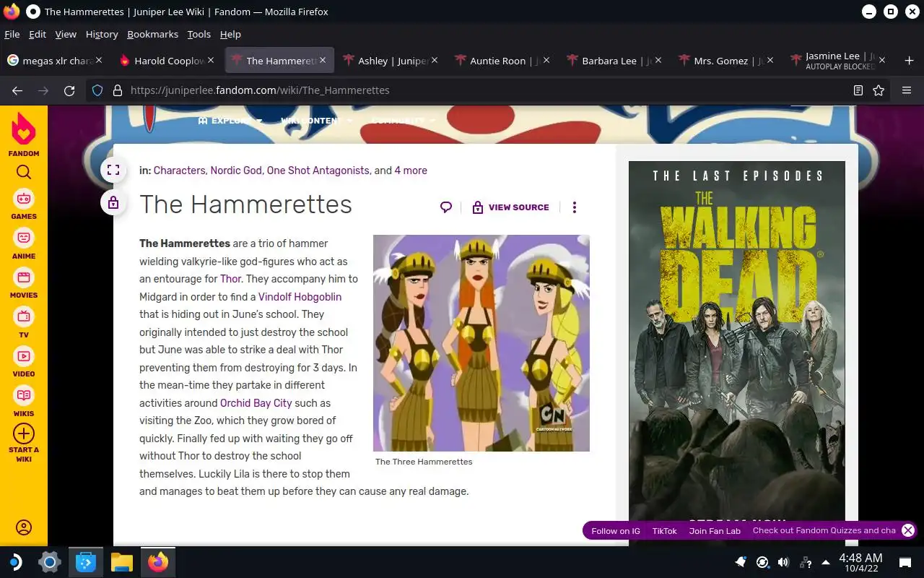This screenshot has width=924, height=578.
Task: Reload the page with refresh button
Action: click(x=69, y=90)
